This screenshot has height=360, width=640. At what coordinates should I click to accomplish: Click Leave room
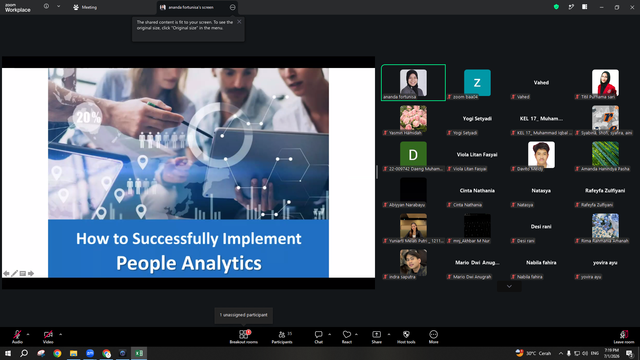tap(624, 337)
